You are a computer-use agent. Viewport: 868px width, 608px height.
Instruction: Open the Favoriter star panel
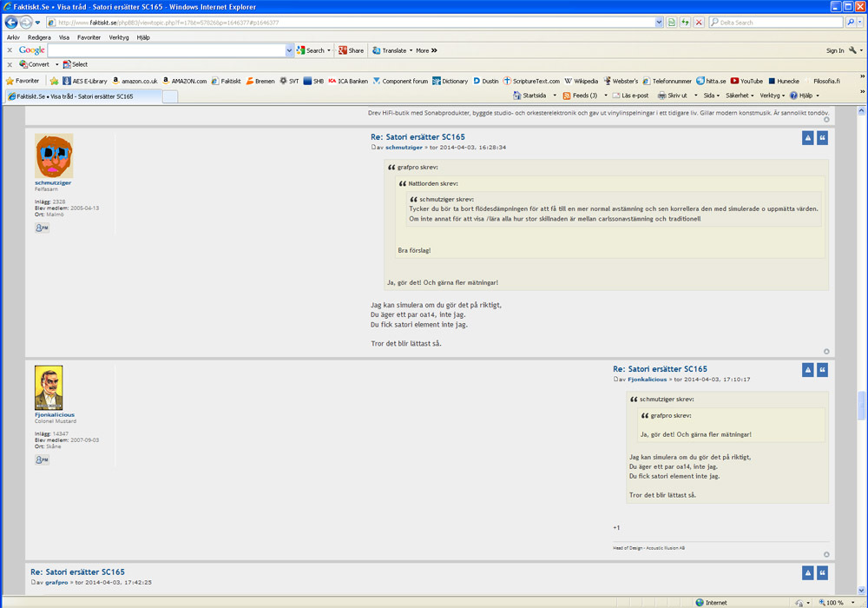tap(23, 81)
